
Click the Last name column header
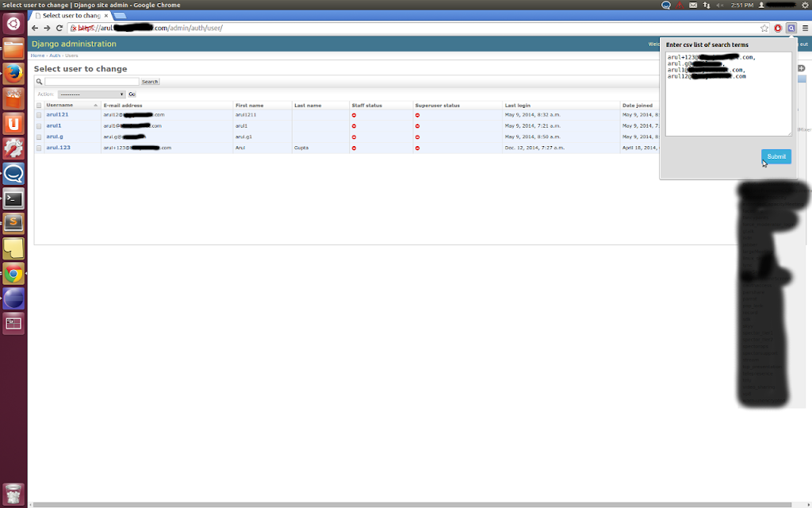(x=308, y=106)
